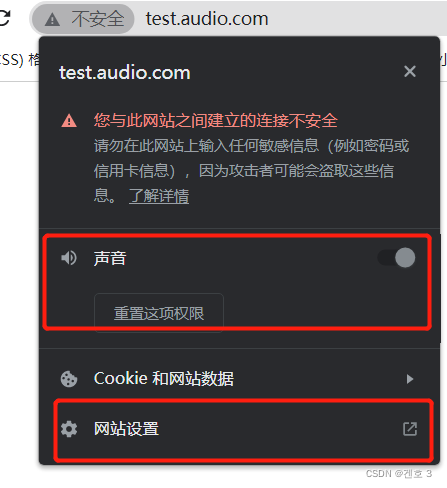The height and width of the screenshot is (488, 447).
Task: Open 网站设置 site settings entry
Action: point(239,429)
